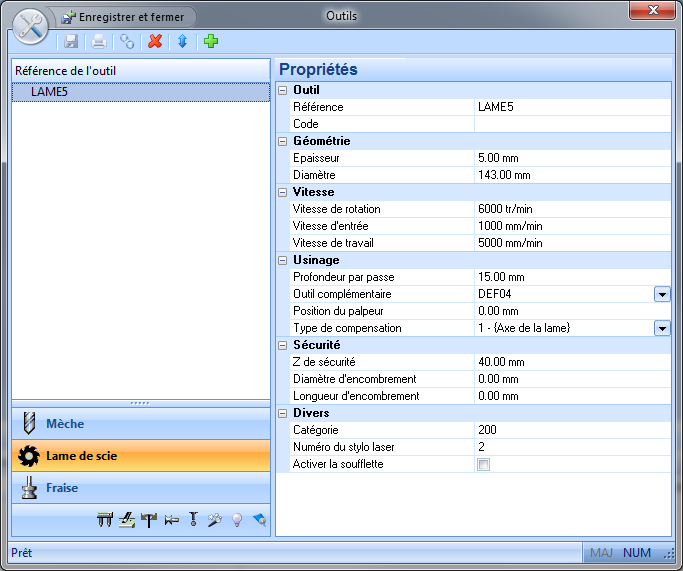Open the wrench application menu orb
The width and height of the screenshot is (683, 571).
point(31,25)
